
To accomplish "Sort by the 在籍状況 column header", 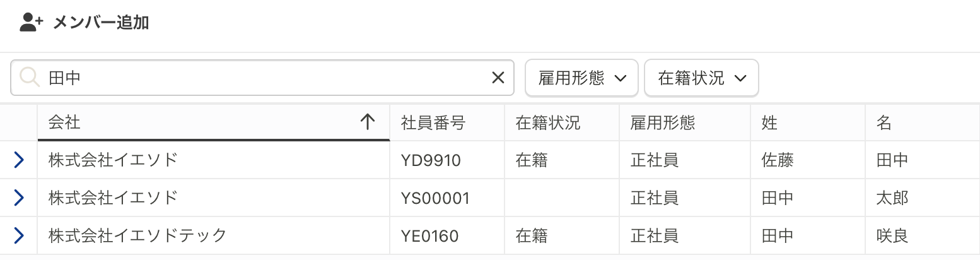I will click(x=562, y=122).
